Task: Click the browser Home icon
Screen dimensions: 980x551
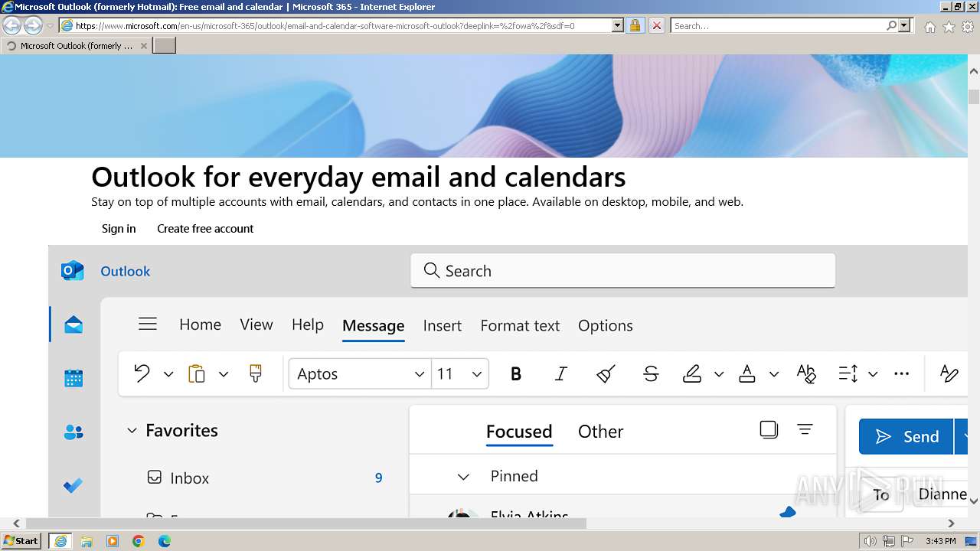Action: pos(929,26)
